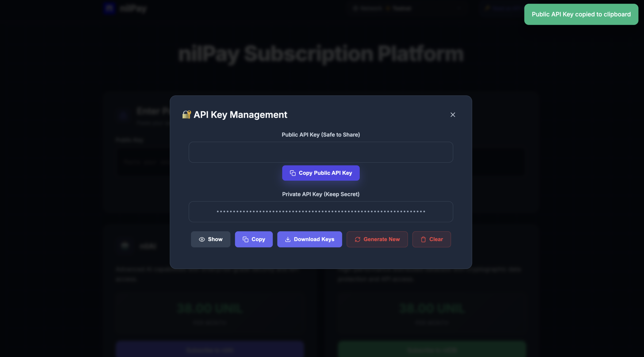Click the trash icon in the Clear button
The width and height of the screenshot is (644, 357).
[x=424, y=239]
